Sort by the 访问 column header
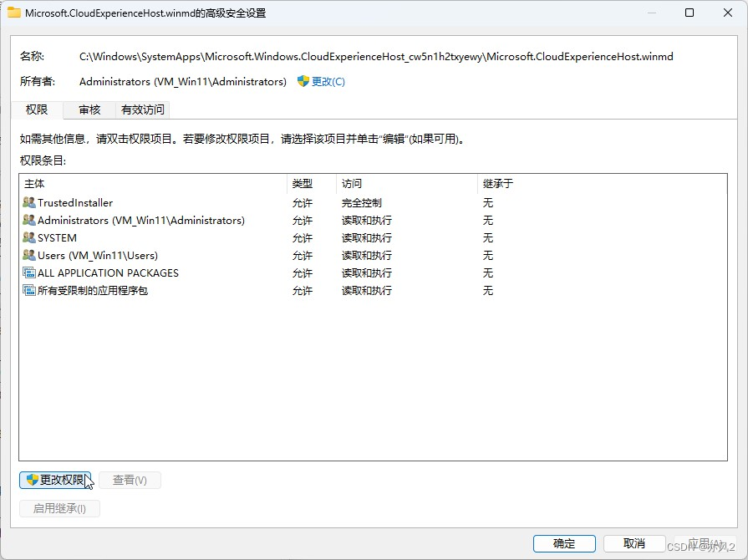 point(407,184)
